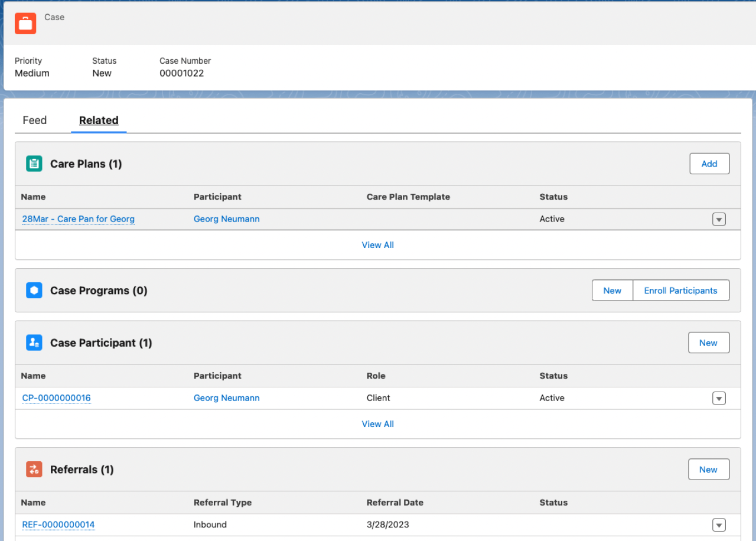View All Case Participants

pyautogui.click(x=378, y=424)
